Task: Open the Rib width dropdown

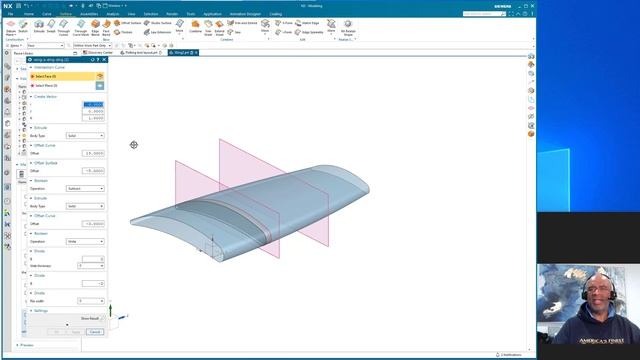Action: tap(91, 301)
